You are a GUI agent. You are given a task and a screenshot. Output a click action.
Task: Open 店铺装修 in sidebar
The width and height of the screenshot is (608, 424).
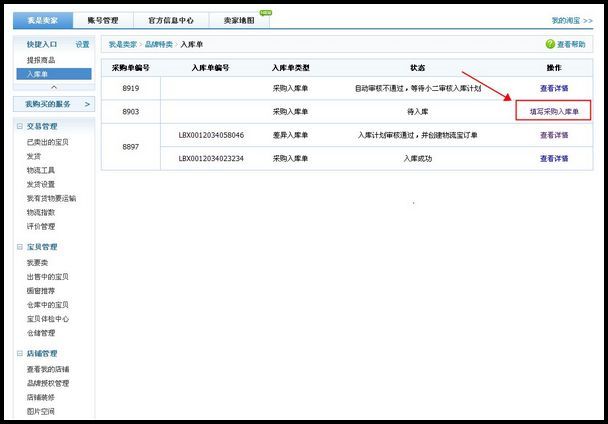click(x=41, y=397)
